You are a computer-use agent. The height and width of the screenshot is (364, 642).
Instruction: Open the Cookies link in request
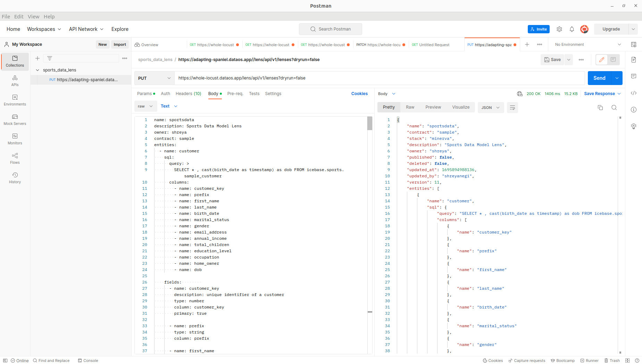[359, 94]
